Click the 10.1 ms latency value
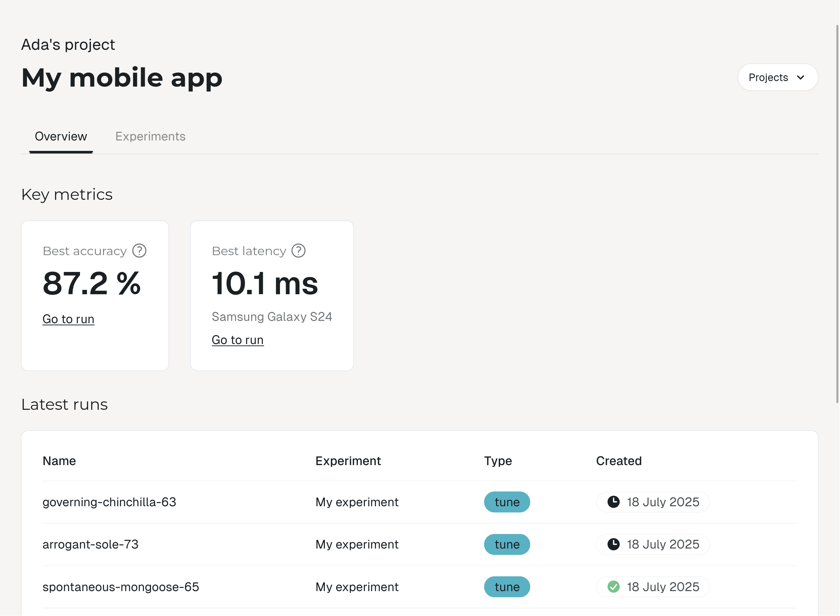Image resolution: width=840 pixels, height=616 pixels. coord(265,284)
